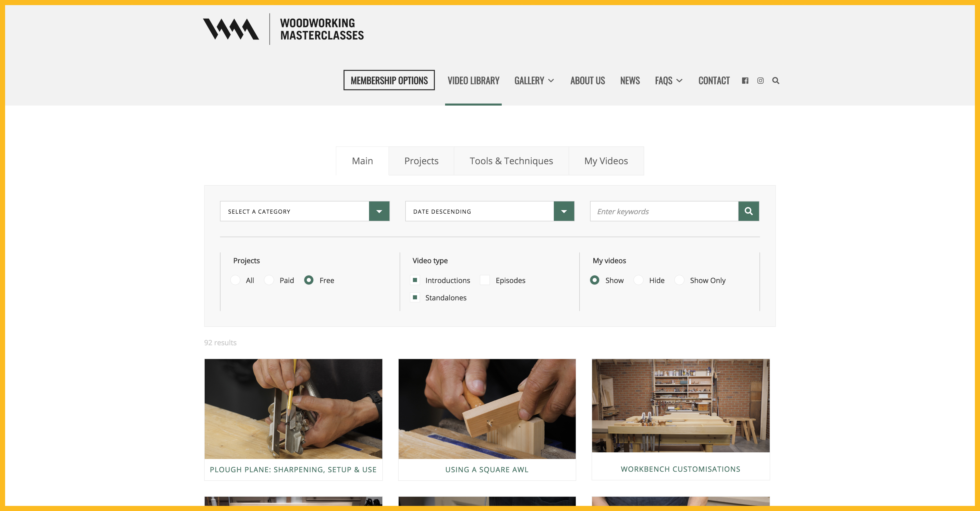The image size is (980, 511).
Task: Expand the Gallery navigation menu
Action: 534,81
